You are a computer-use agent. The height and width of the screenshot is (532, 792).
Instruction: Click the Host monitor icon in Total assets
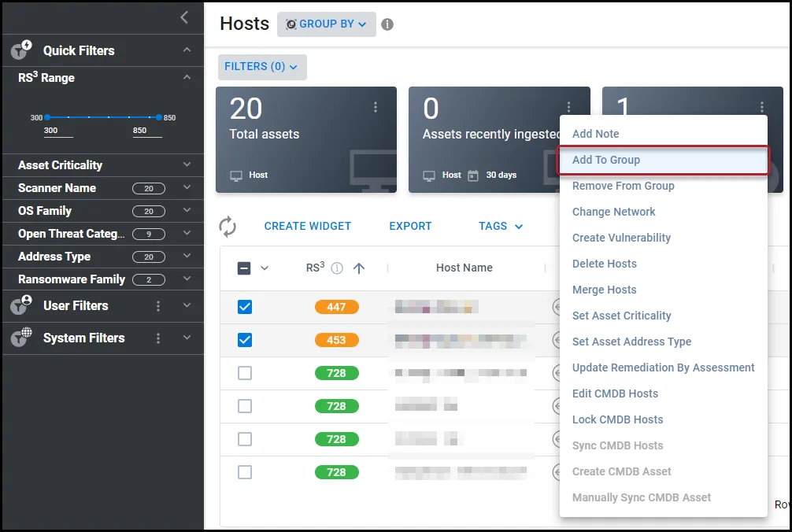pos(236,175)
